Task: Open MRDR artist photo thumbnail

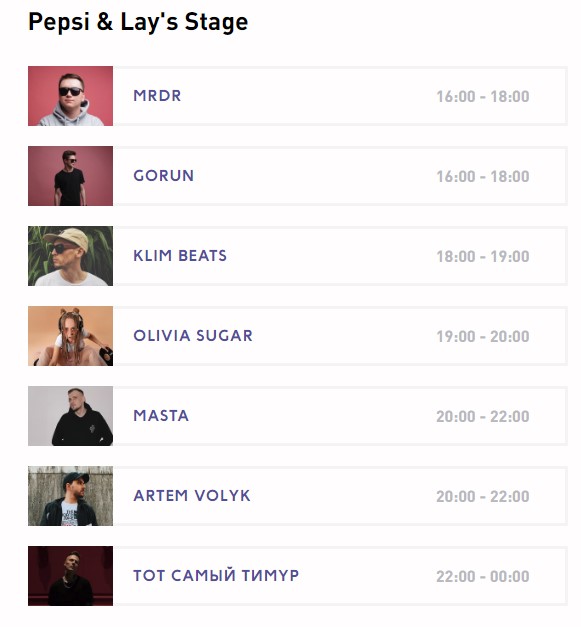Action: pyautogui.click(x=70, y=96)
